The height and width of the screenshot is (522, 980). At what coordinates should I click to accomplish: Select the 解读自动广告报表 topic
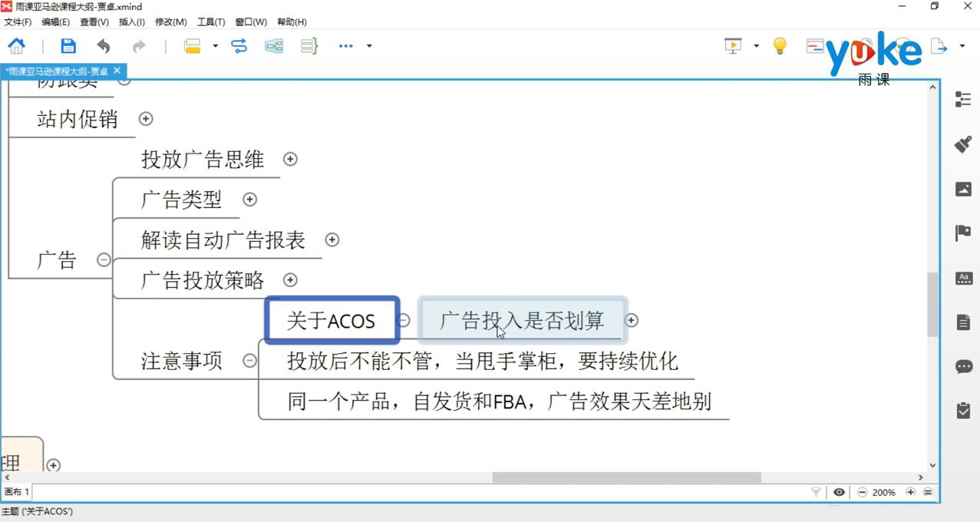tap(223, 240)
